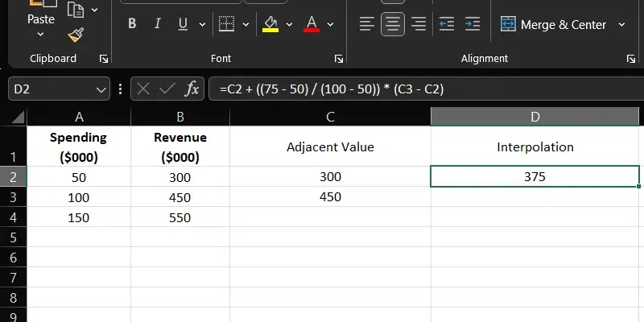644x322 pixels.
Task: Select row 5 header
Action: tap(13, 237)
